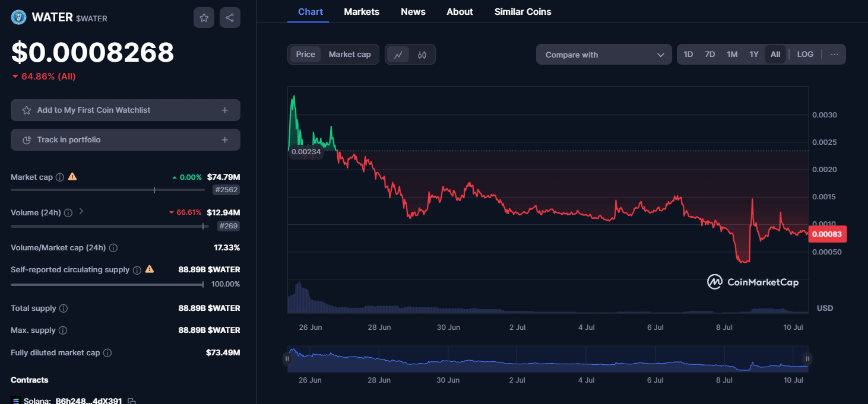Open the Similar Coins tab
The image size is (868, 404).
tap(523, 12)
